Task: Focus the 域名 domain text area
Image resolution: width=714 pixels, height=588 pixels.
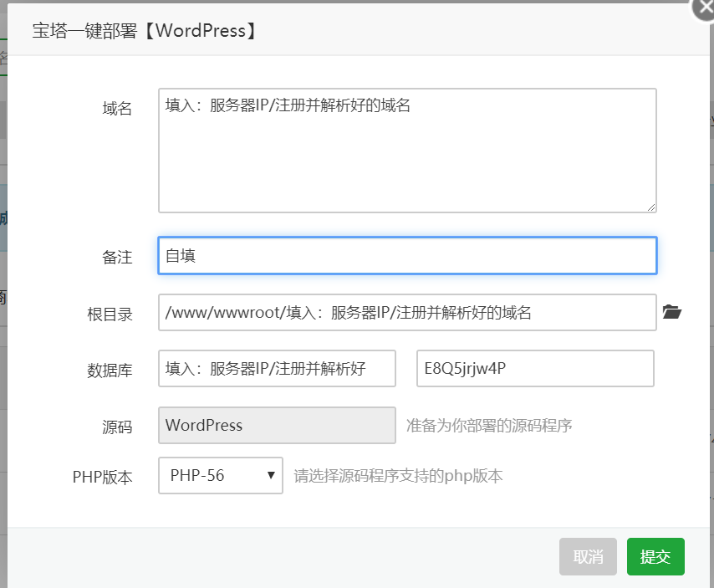Action: [x=407, y=151]
